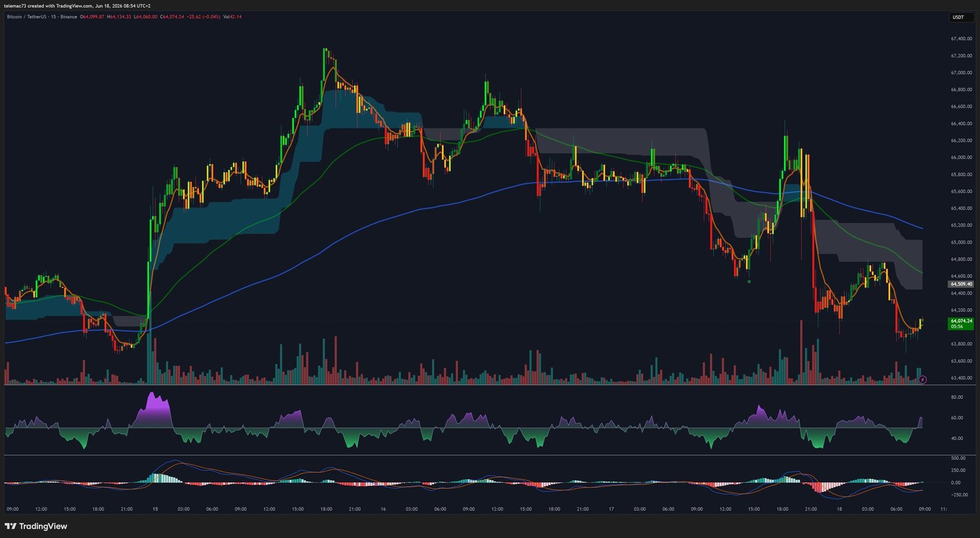Click the high price H64,134.33 in the legend
This screenshot has width=980, height=538.
point(119,17)
